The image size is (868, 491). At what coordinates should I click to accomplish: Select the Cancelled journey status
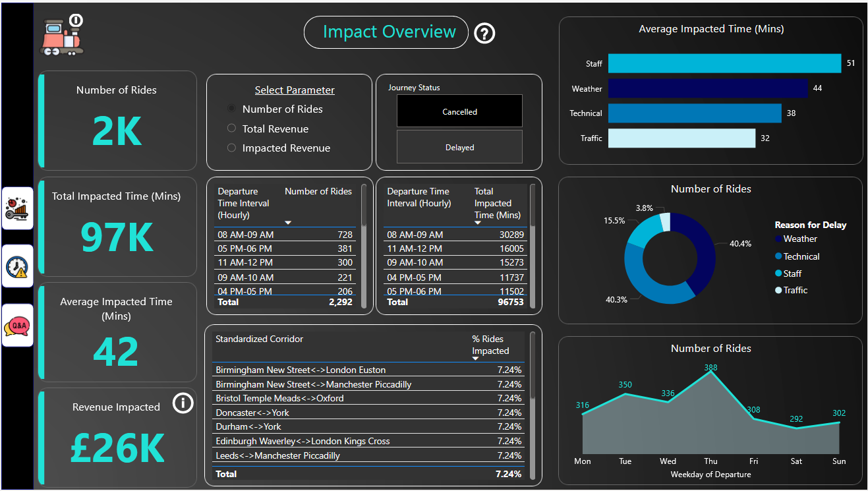pyautogui.click(x=459, y=110)
